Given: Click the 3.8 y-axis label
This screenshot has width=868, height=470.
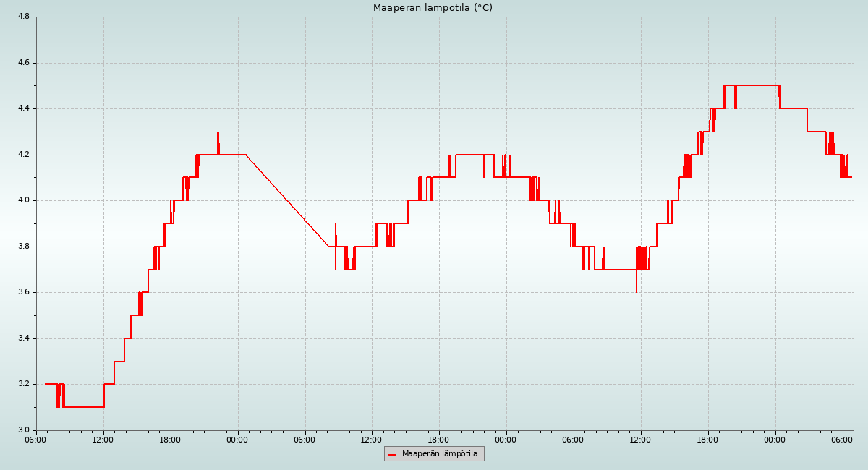Looking at the screenshot, I should (x=22, y=247).
